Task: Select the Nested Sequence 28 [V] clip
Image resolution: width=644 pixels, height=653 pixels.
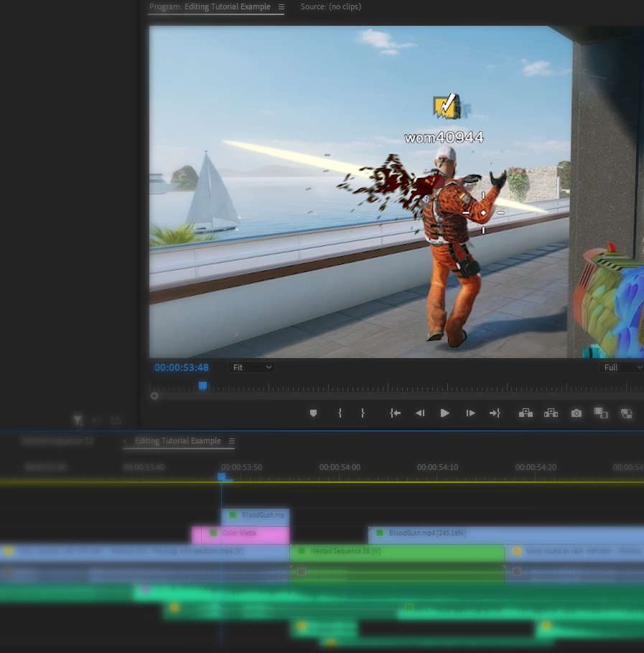Action: tap(398, 553)
